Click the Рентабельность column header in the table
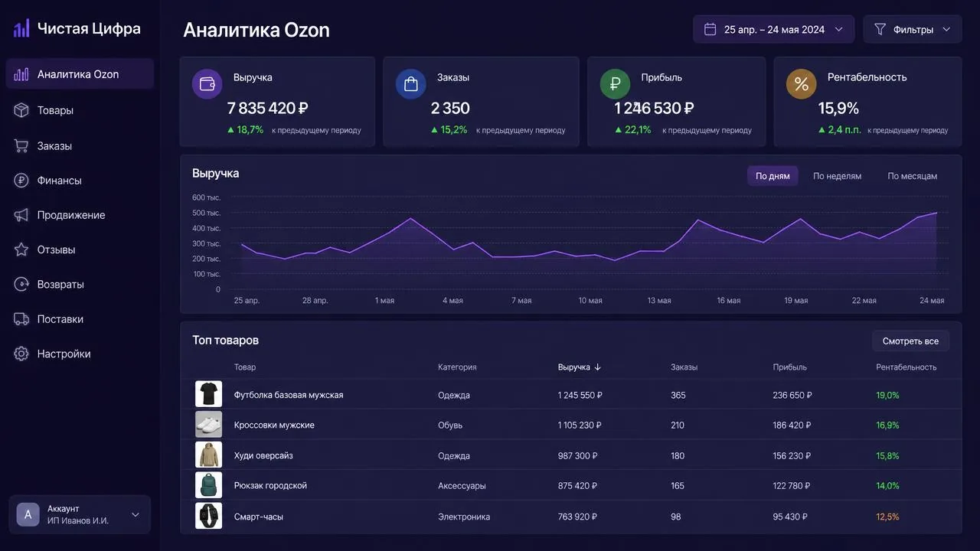The height and width of the screenshot is (551, 980). (906, 367)
